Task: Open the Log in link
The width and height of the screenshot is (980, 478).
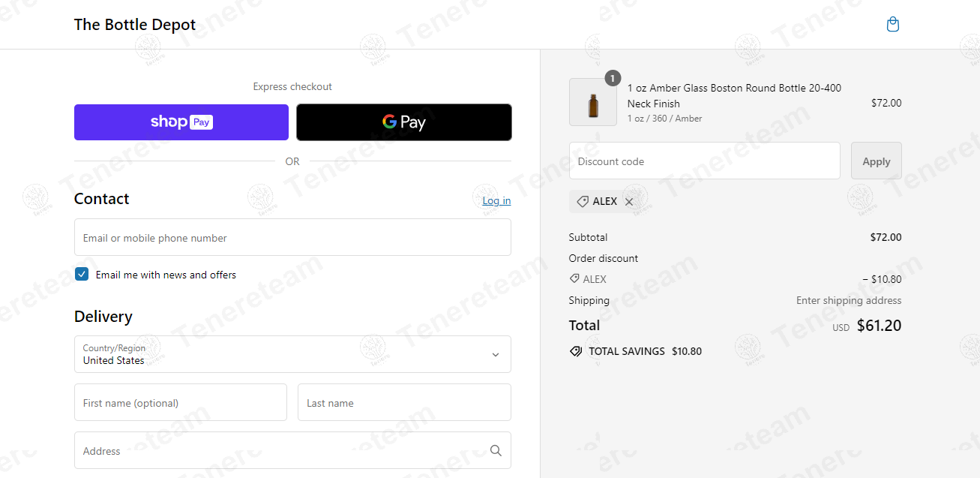Action: (x=496, y=201)
